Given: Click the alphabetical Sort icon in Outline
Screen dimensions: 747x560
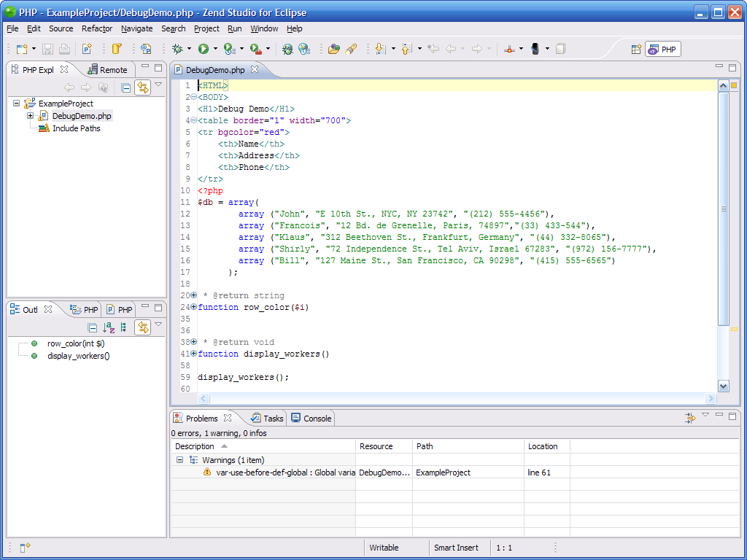Looking at the screenshot, I should [x=109, y=327].
